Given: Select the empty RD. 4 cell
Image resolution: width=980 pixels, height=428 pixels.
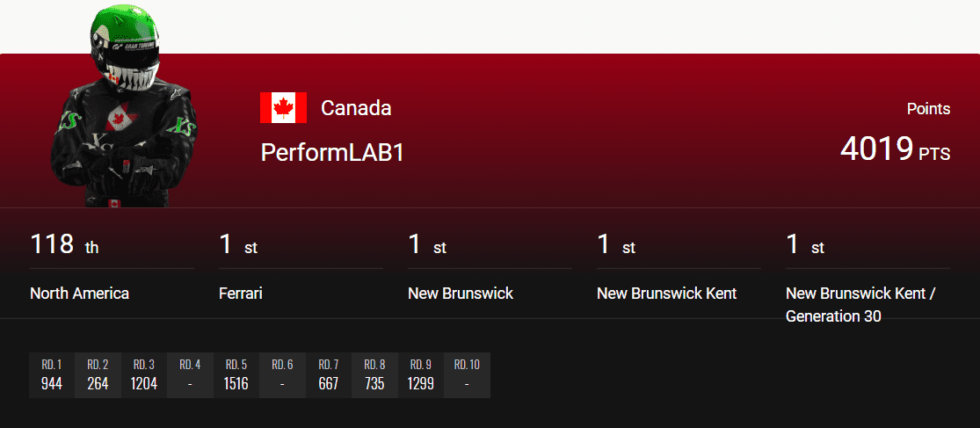Looking at the screenshot, I should 190,375.
